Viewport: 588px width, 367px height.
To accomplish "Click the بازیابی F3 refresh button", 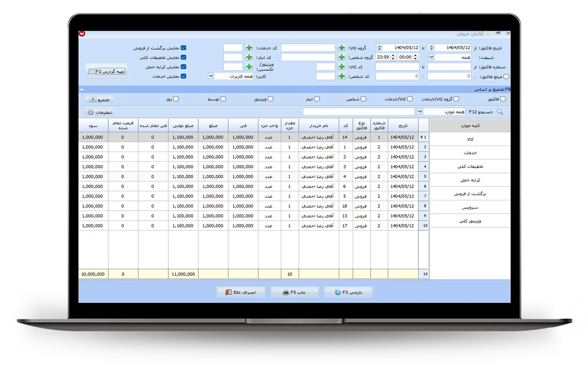I will point(348,292).
